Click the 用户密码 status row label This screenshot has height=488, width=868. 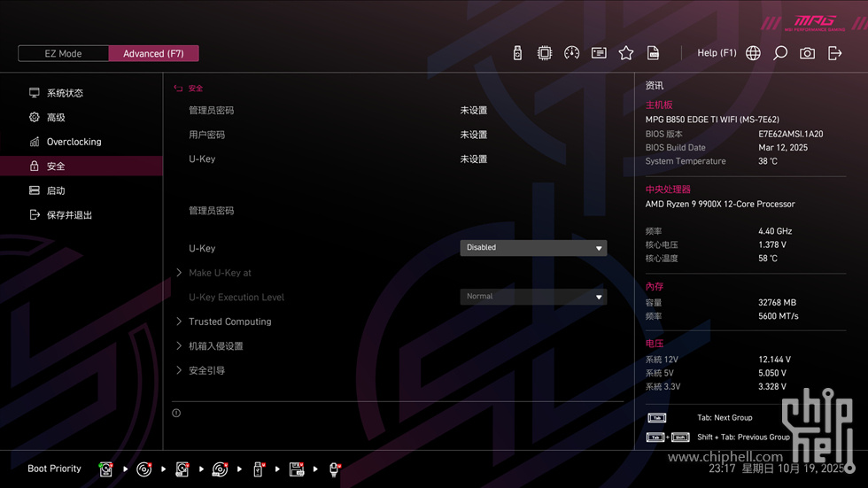point(207,135)
